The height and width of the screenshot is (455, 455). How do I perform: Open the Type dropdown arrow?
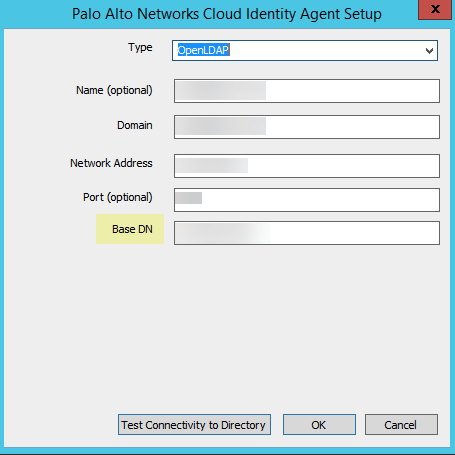(x=429, y=51)
